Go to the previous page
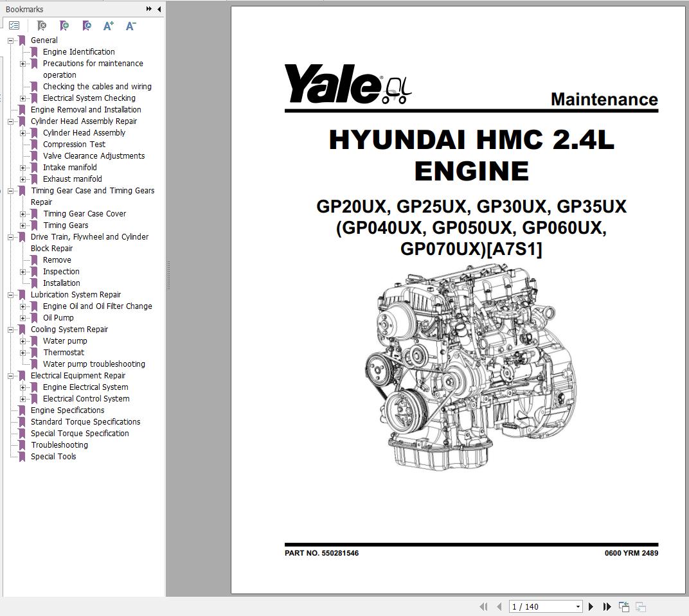The image size is (689, 616). 499,606
